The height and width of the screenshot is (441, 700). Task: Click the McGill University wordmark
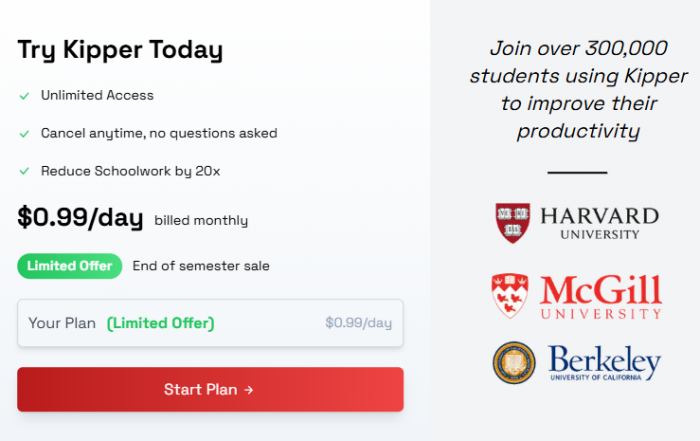coord(601,297)
